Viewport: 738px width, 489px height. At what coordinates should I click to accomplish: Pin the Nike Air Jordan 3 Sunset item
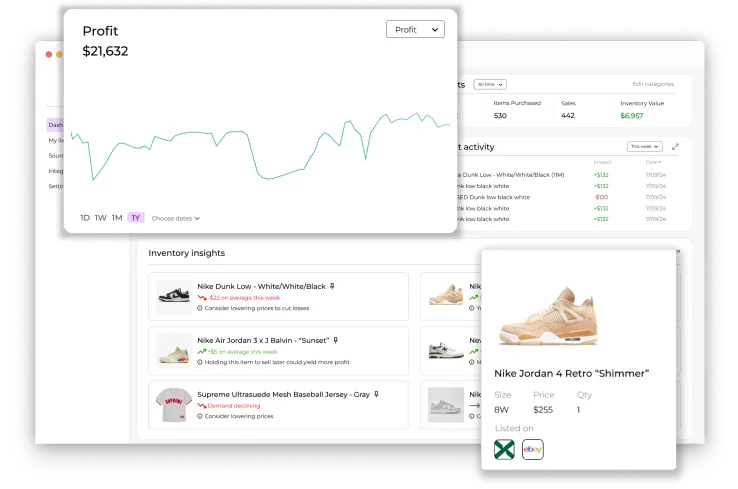coord(336,340)
